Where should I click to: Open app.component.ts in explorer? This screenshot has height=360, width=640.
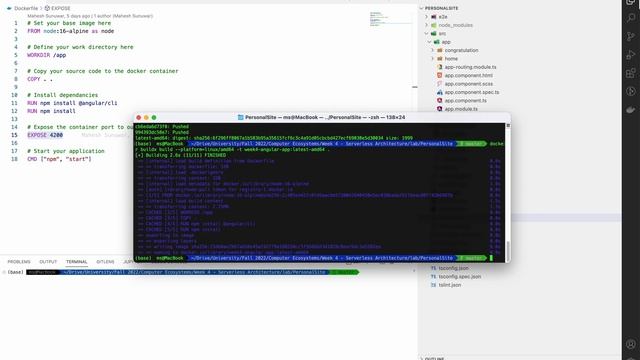pyautogui.click(x=465, y=100)
